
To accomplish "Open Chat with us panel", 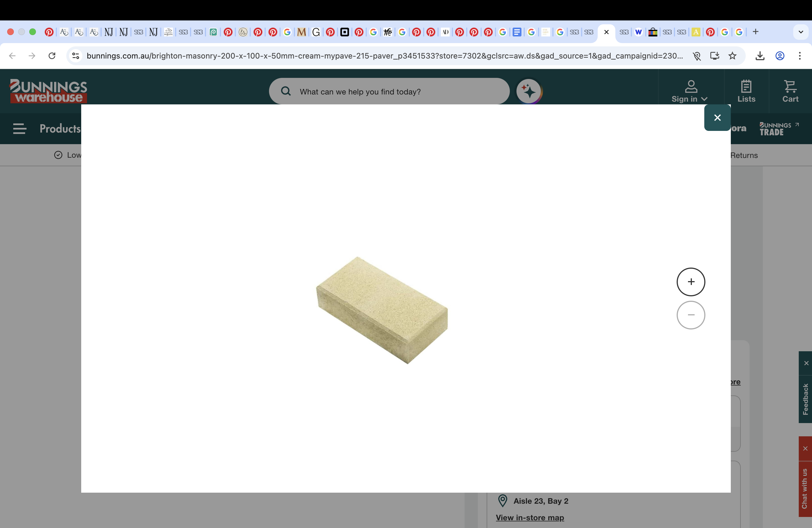I will pyautogui.click(x=805, y=489).
